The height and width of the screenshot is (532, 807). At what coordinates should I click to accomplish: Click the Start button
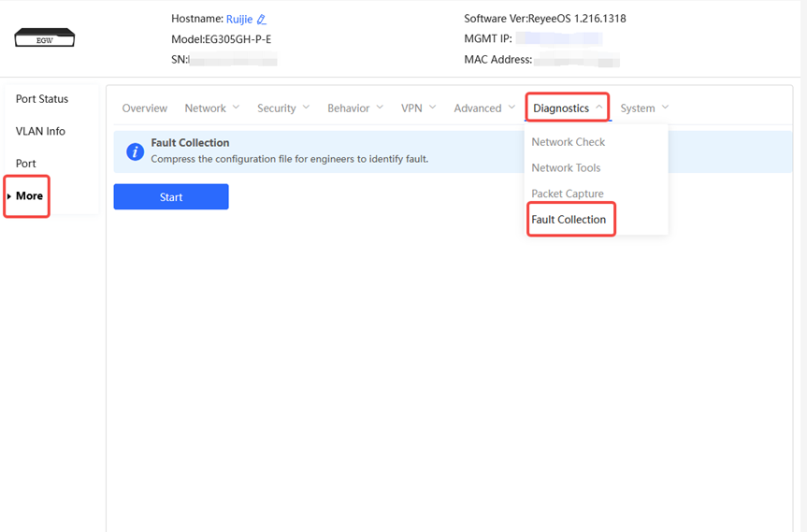[171, 197]
